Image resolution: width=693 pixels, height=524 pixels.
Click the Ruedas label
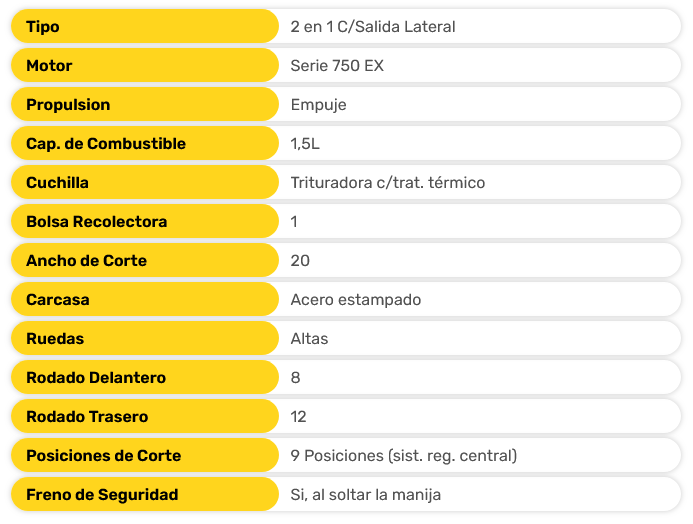pyautogui.click(x=55, y=339)
